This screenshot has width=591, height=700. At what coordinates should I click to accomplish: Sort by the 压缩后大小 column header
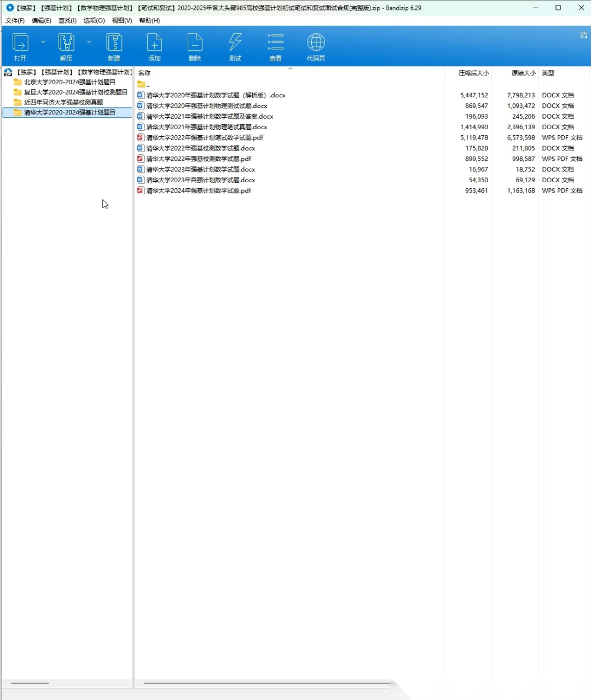(473, 73)
